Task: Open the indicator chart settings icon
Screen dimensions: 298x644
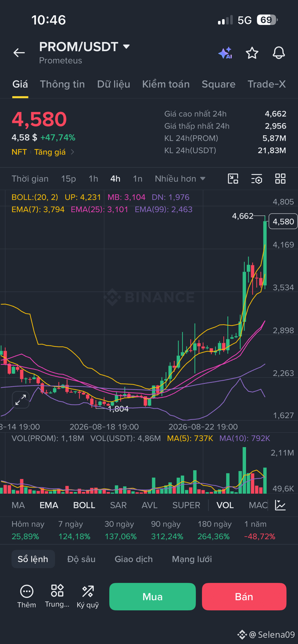Action: (280, 505)
